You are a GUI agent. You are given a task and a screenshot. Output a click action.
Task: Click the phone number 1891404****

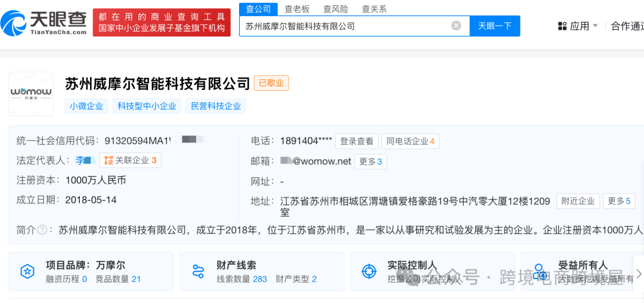point(306,141)
